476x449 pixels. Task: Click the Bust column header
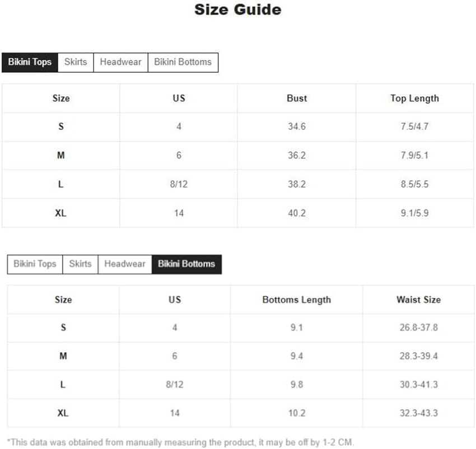pyautogui.click(x=297, y=99)
